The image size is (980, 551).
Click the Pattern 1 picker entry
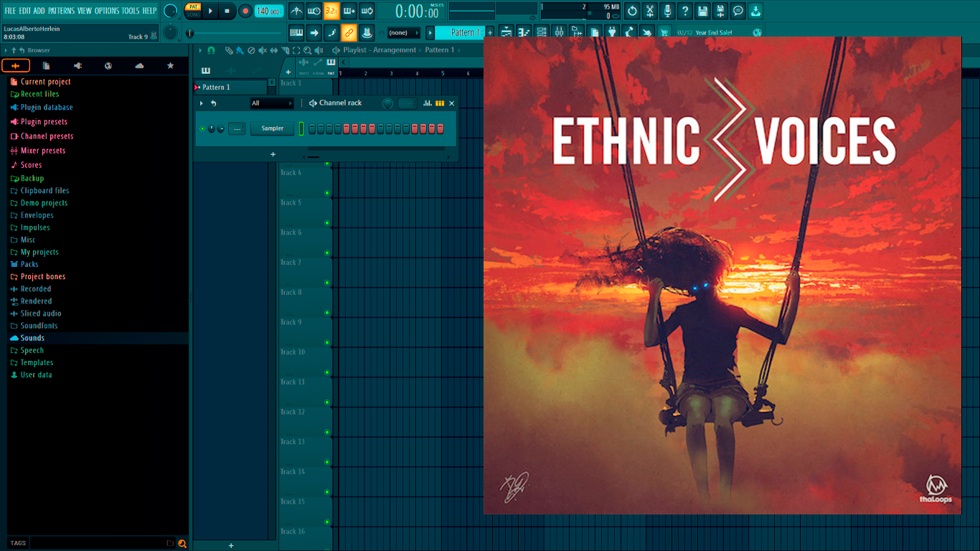230,87
